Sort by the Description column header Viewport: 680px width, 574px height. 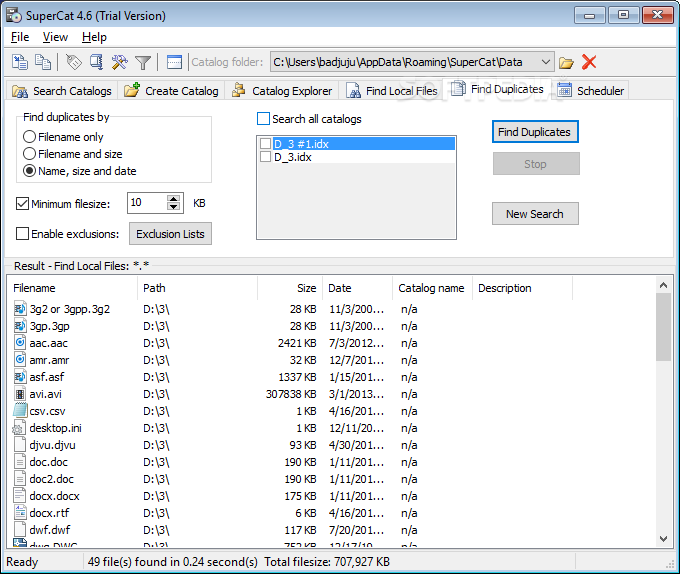(523, 288)
